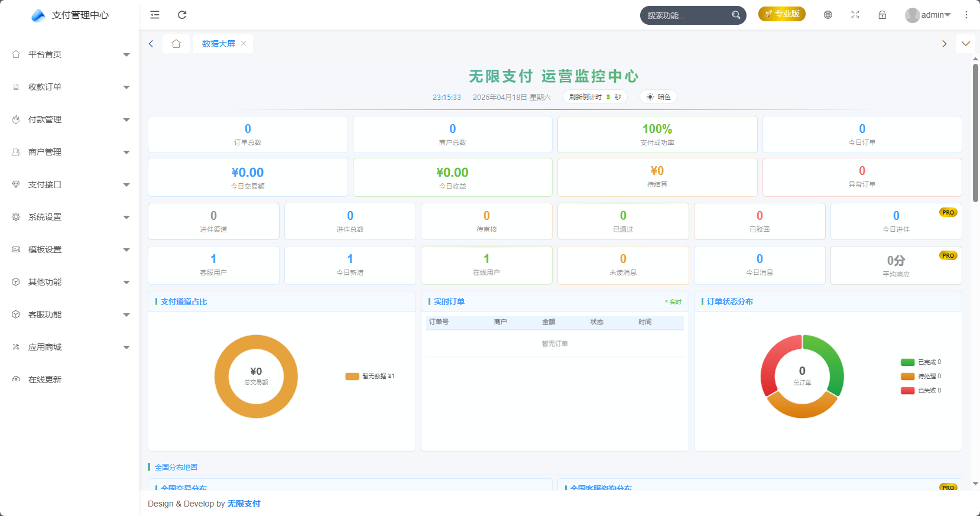Expand the 支付接口 menu arrow
This screenshot has height=516, width=980.
(x=126, y=185)
